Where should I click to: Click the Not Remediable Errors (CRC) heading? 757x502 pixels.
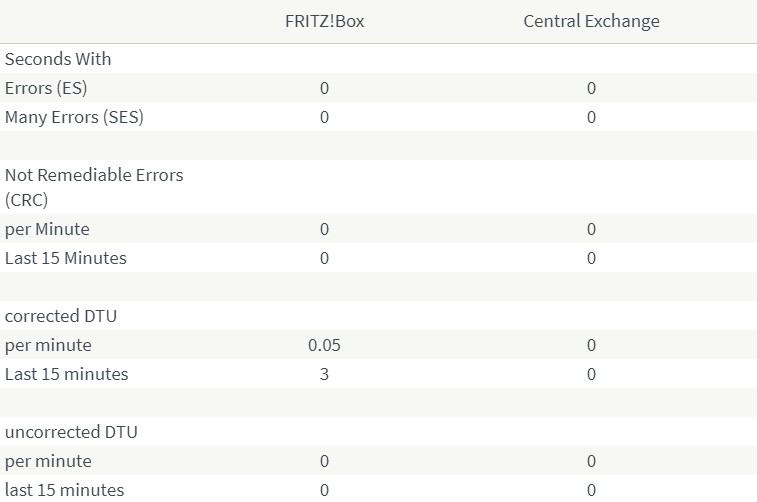tap(94, 186)
